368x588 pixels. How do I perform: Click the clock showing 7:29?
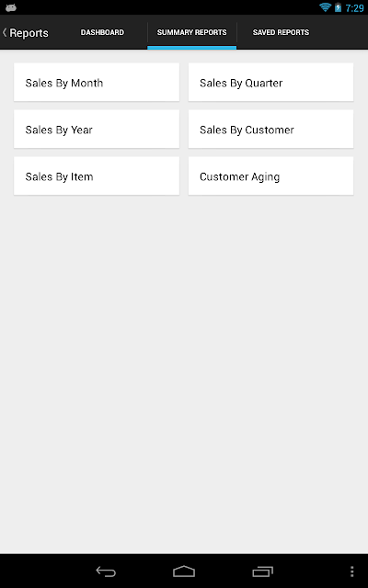coord(354,7)
